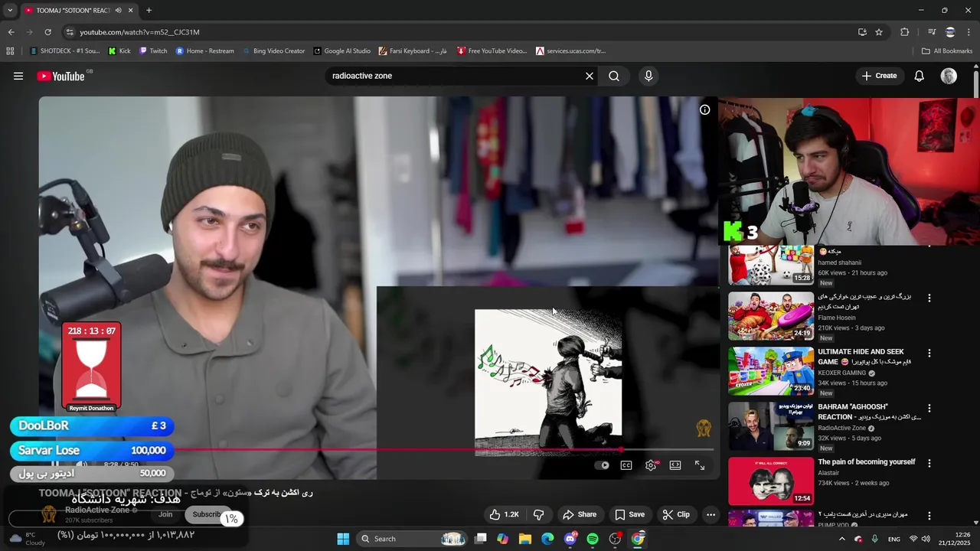The image size is (980, 551).
Task: Open options for Flame Hosein video
Action: (929, 298)
